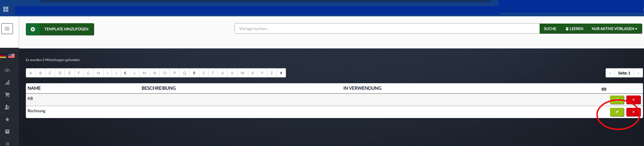Edit the Rechnung template with pencil button
The width and height of the screenshot is (644, 146).
617,112
